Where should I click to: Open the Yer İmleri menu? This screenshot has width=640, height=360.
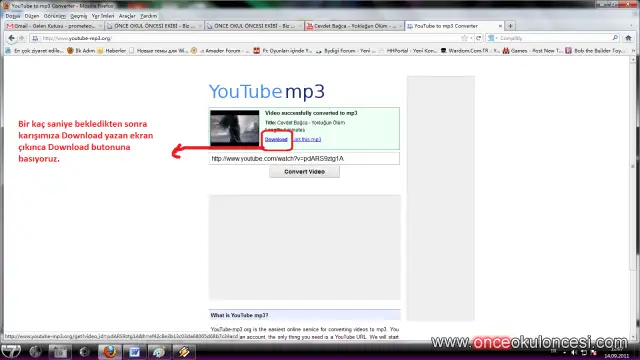103,16
